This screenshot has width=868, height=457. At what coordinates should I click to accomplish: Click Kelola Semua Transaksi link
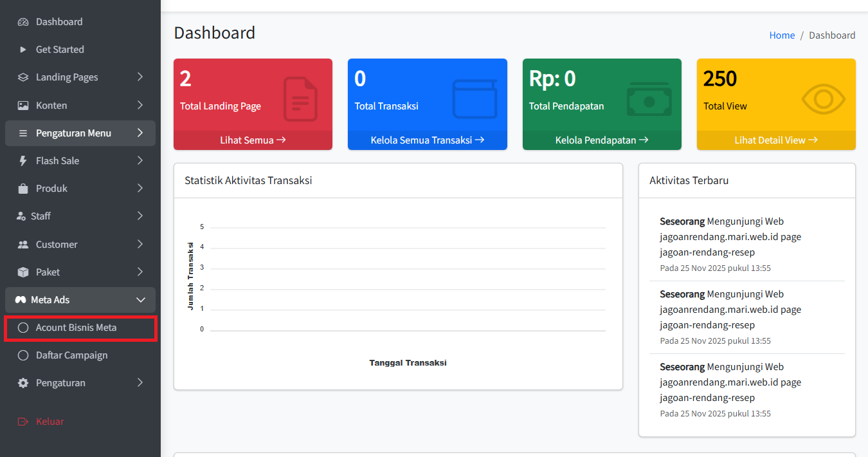[427, 140]
